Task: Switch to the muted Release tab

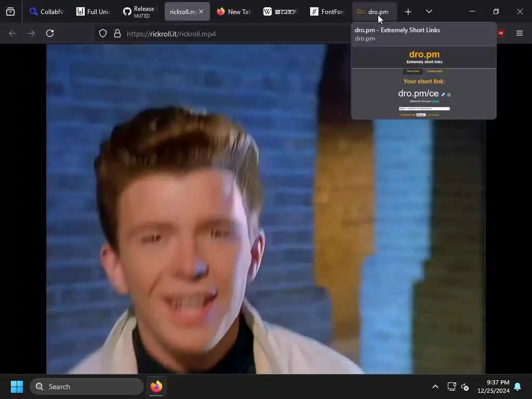Action: click(140, 12)
